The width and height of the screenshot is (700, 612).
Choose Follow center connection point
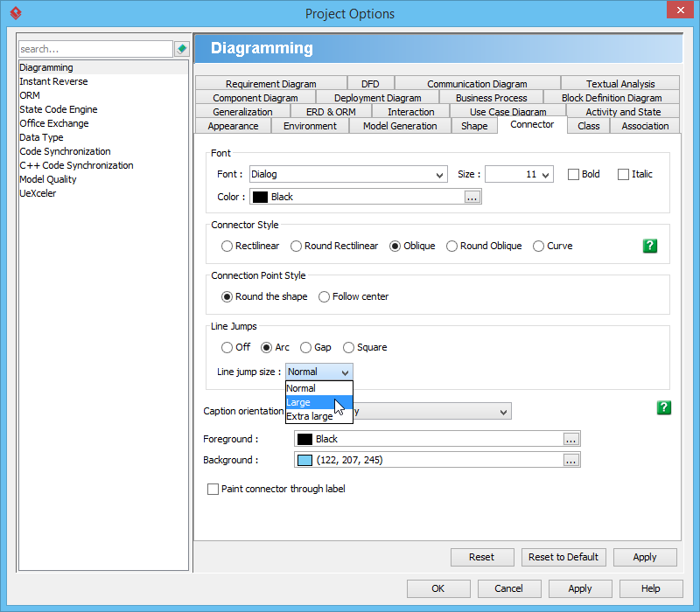pos(324,296)
